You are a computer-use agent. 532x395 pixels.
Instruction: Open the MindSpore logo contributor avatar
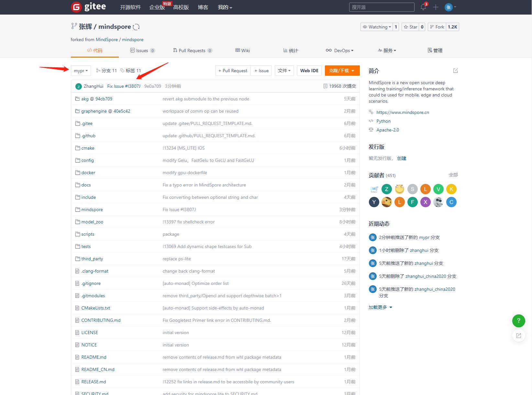tap(374, 189)
